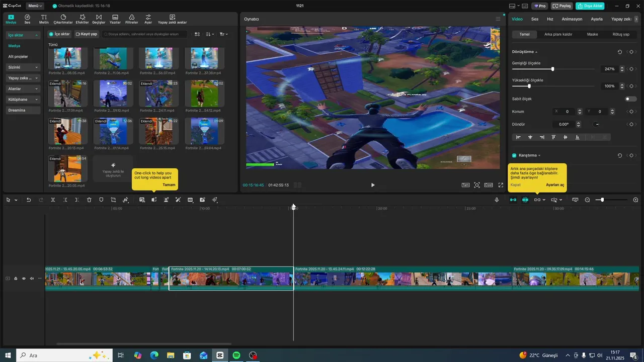Switch to the Hız speed tab
Viewport: 644px width, 362px height.
click(550, 19)
